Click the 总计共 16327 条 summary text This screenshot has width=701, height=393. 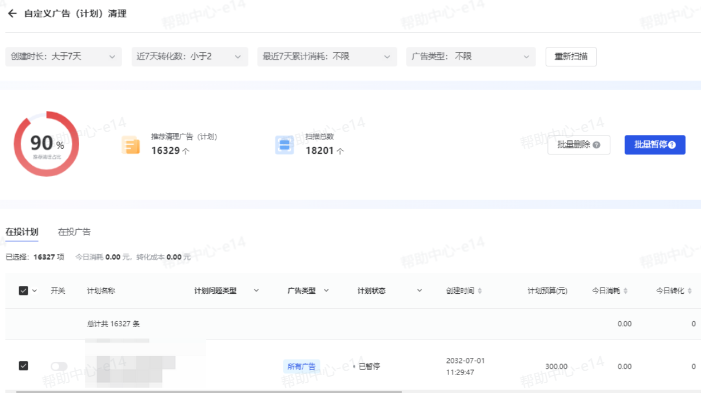113,324
